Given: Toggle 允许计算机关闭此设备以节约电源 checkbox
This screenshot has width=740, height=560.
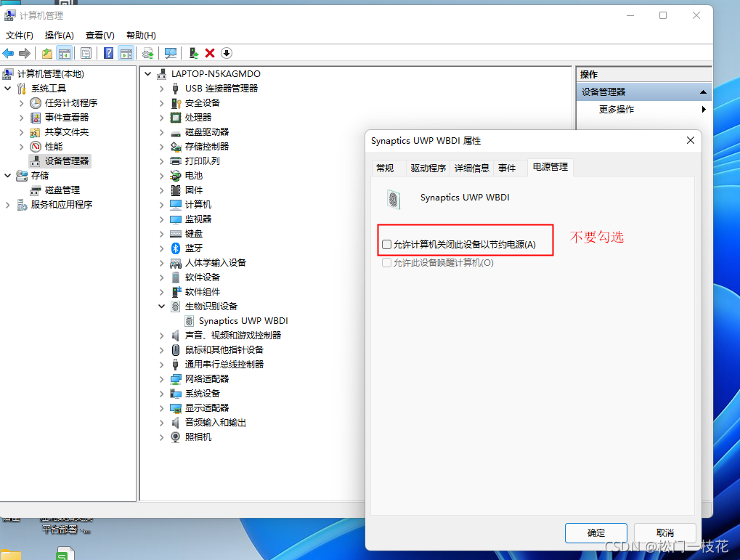Looking at the screenshot, I should (387, 244).
